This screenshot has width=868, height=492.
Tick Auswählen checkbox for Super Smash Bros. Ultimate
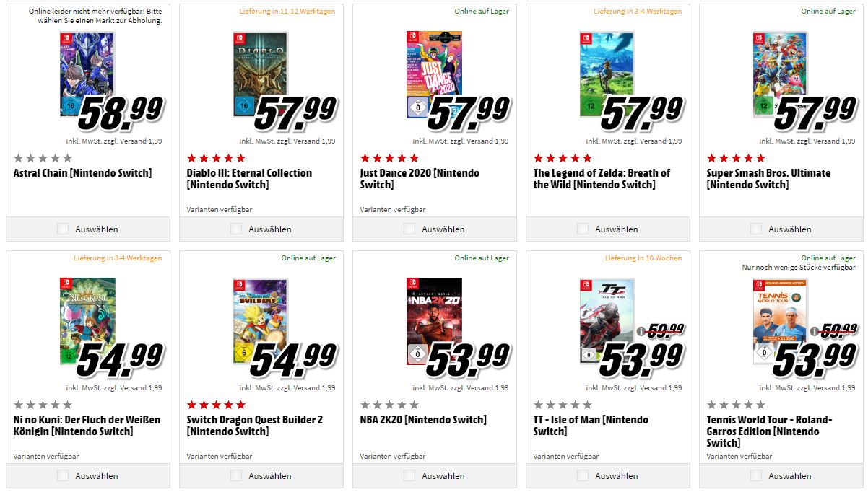[x=756, y=229]
